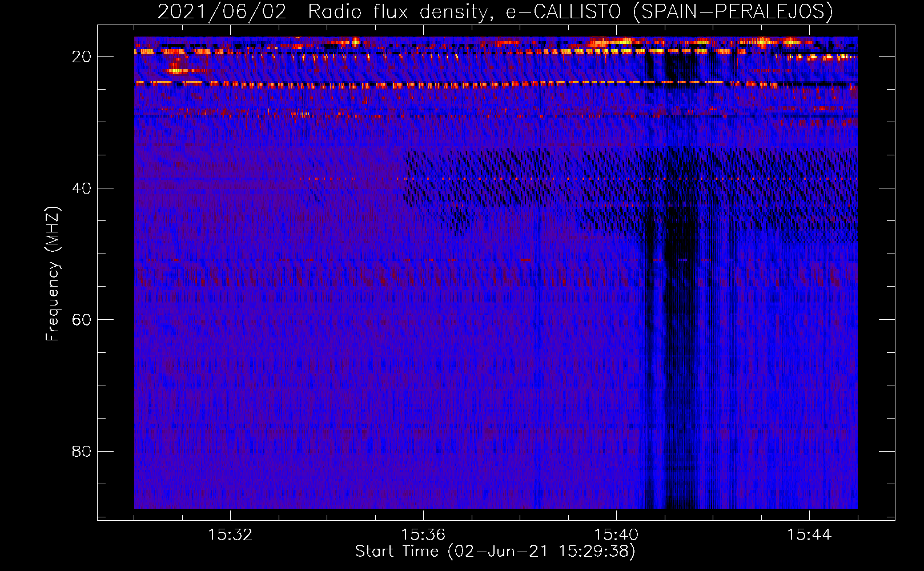
Task: Click the '40' frequency tick label
Action: tap(82, 188)
